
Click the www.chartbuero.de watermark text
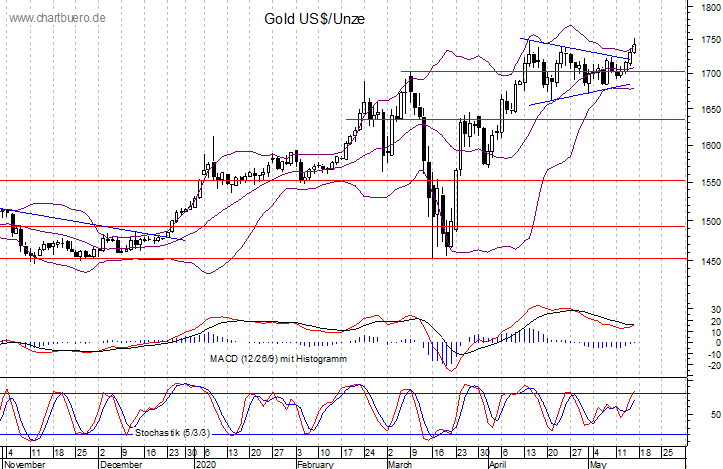pos(57,18)
